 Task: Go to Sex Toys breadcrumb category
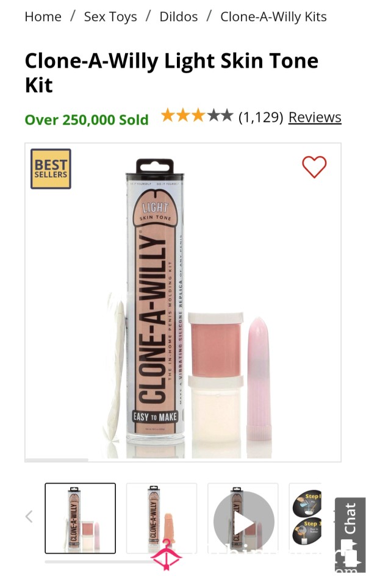coord(110,17)
